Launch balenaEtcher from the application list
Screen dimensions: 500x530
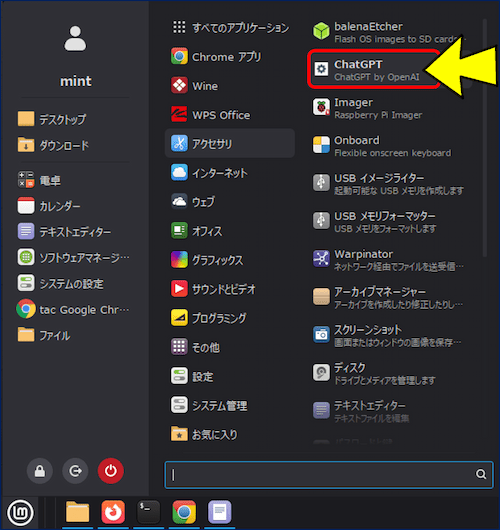(x=389, y=32)
